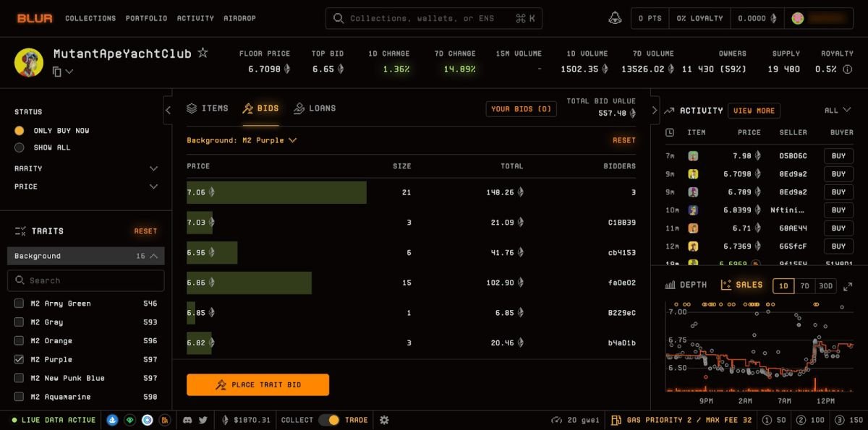Expand the sales chart to fullscreen
The height and width of the screenshot is (430, 868).
(x=848, y=286)
